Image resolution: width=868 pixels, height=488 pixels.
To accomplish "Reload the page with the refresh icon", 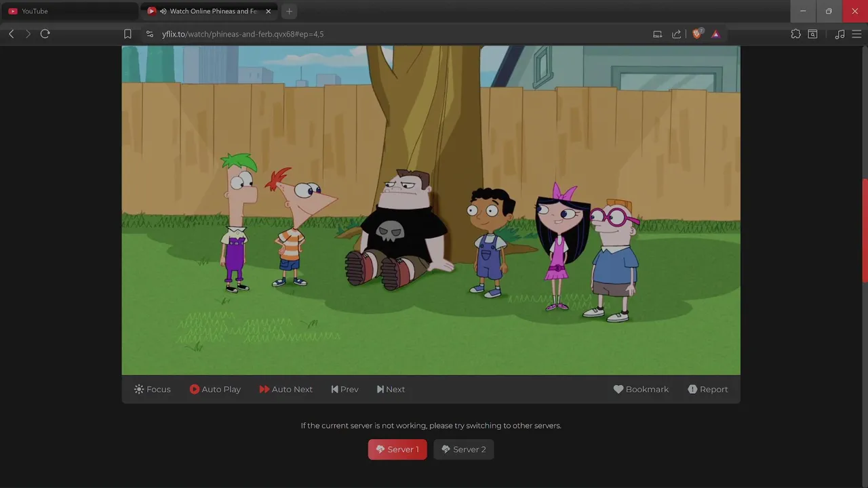I will tap(45, 34).
